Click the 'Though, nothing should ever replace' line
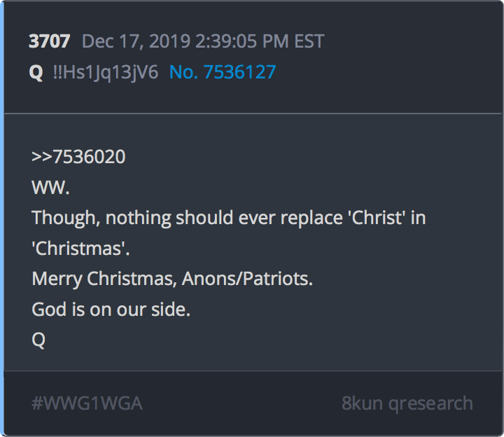Screen dimensions: 504x437 [228, 218]
